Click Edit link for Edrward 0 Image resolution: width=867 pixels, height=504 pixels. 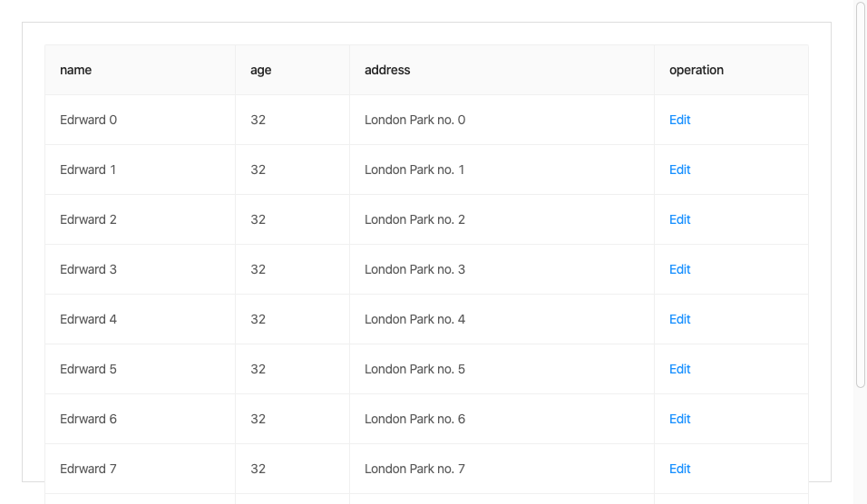[x=679, y=120]
